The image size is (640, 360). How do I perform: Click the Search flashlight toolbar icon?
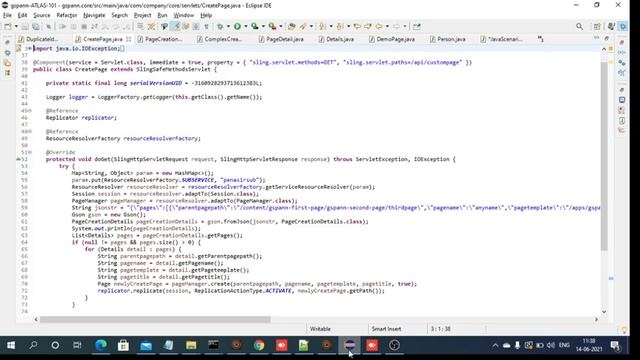(303, 27)
